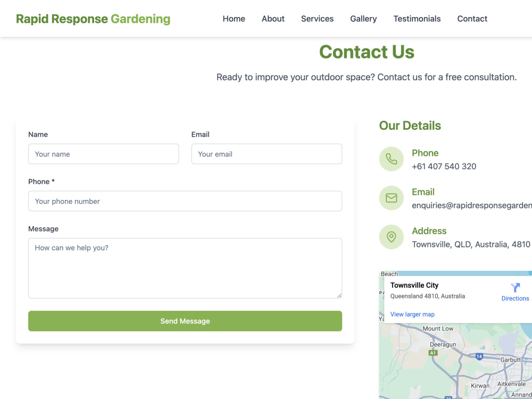Viewport: 532px width, 399px height.
Task: Open the Home nav link
Action: click(234, 19)
